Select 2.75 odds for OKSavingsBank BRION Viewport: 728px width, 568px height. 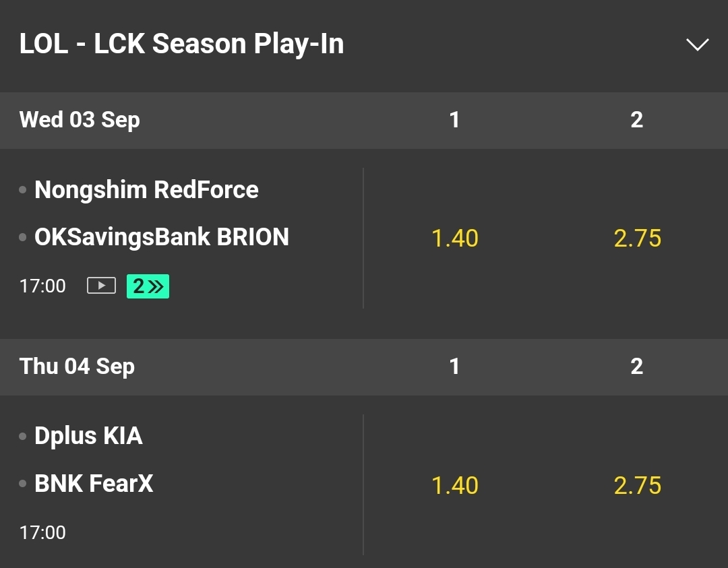637,239
